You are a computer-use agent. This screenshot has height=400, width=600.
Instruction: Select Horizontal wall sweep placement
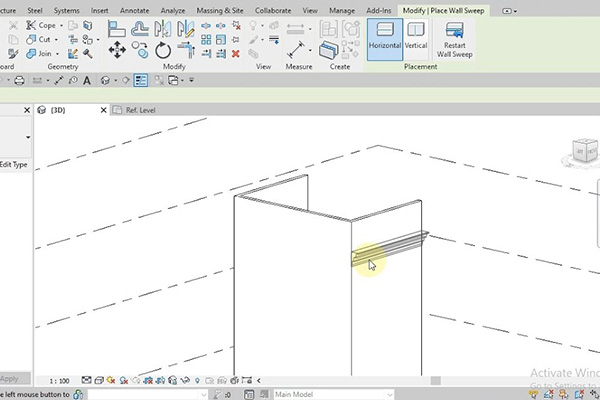tap(385, 39)
